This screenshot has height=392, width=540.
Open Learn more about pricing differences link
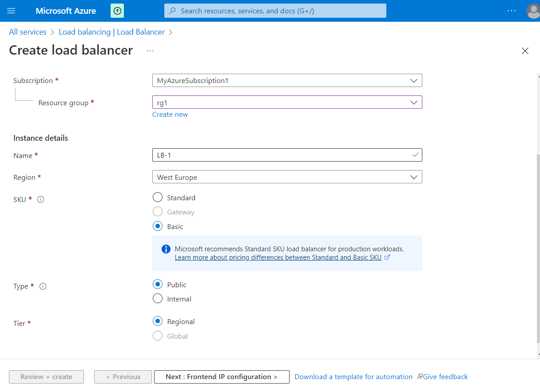click(x=278, y=257)
